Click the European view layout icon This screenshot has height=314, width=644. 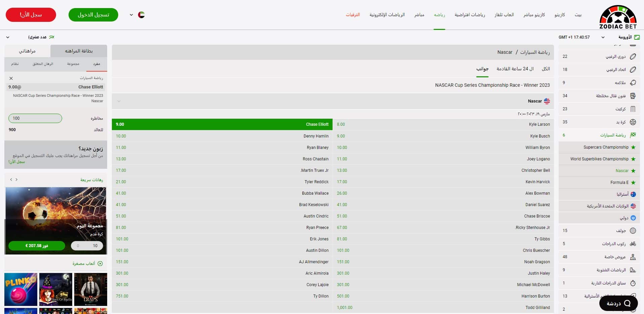point(637,37)
